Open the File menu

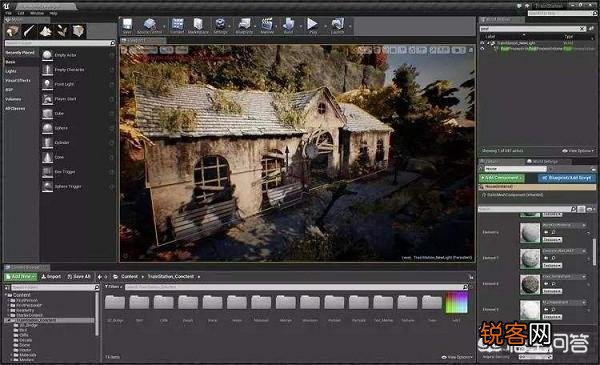click(8, 13)
